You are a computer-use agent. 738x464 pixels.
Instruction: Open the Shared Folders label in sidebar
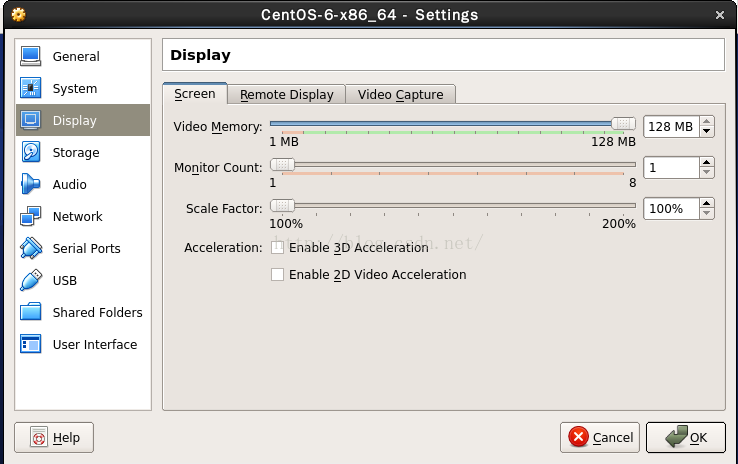coord(97,312)
